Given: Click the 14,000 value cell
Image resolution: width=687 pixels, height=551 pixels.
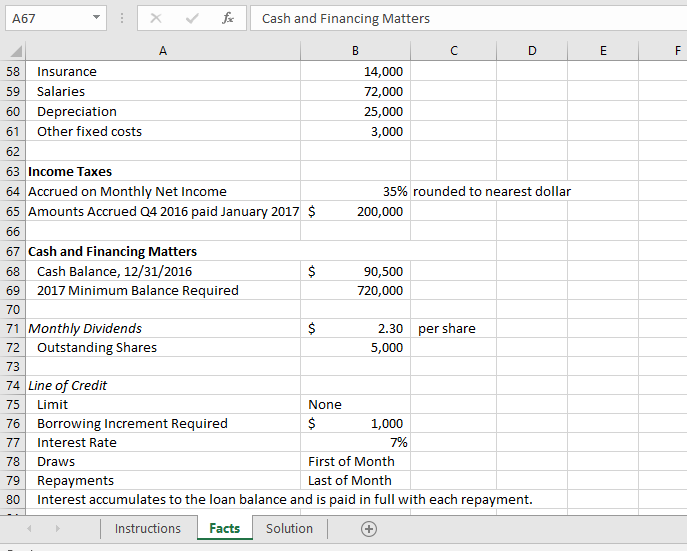Looking at the screenshot, I should 355,71.
